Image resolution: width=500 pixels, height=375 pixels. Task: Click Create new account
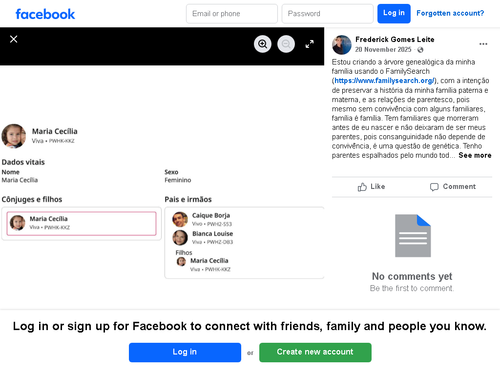[x=315, y=352]
